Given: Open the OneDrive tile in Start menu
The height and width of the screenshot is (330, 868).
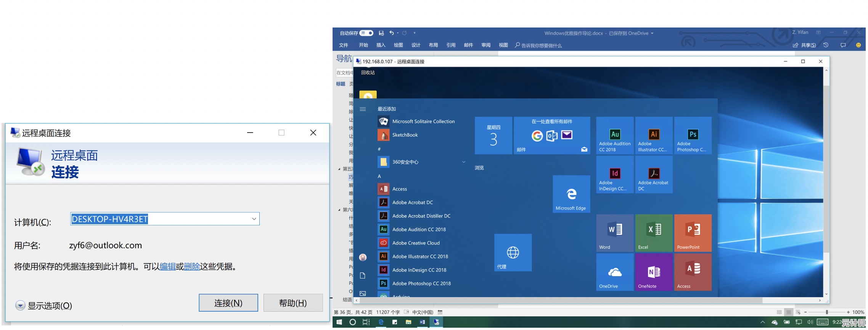Looking at the screenshot, I should [615, 272].
